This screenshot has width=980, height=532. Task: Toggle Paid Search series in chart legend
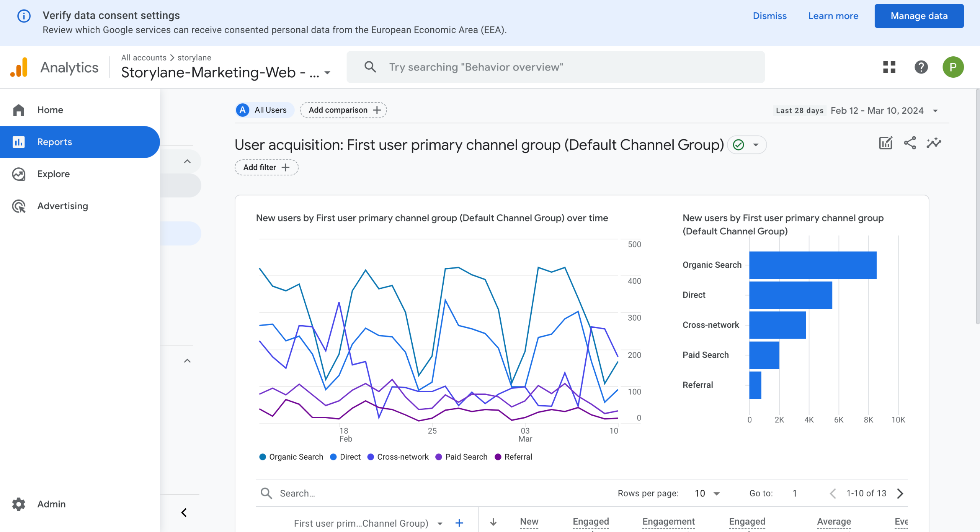click(462, 457)
